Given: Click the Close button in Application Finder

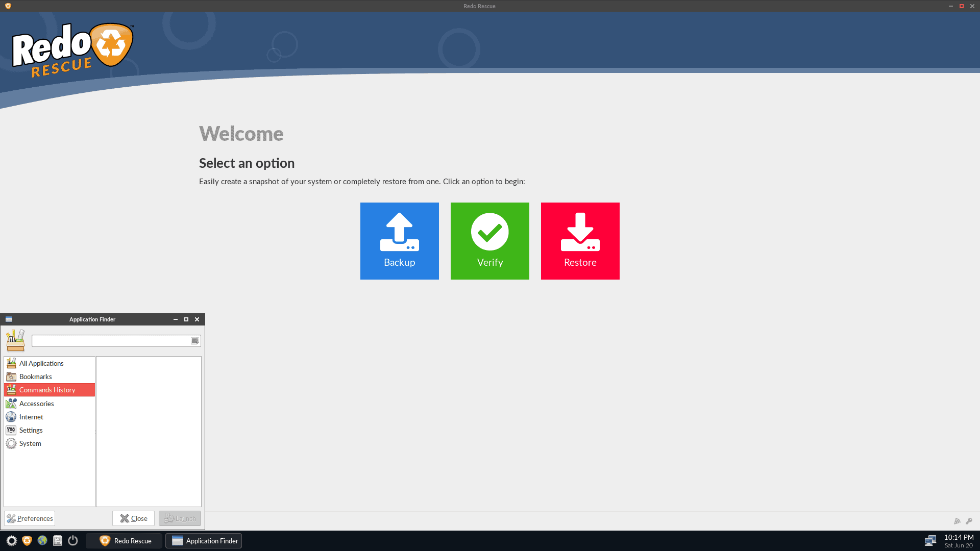Looking at the screenshot, I should point(133,518).
